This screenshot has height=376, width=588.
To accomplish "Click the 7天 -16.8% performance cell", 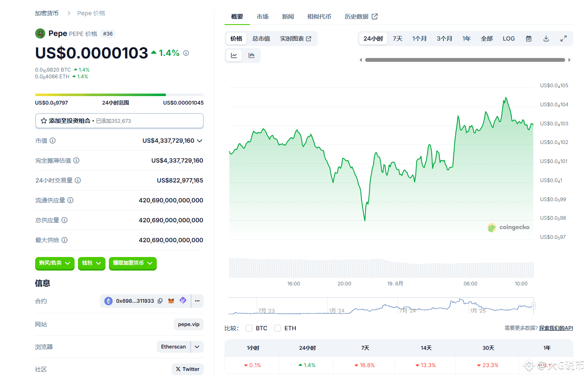I will (364, 365).
